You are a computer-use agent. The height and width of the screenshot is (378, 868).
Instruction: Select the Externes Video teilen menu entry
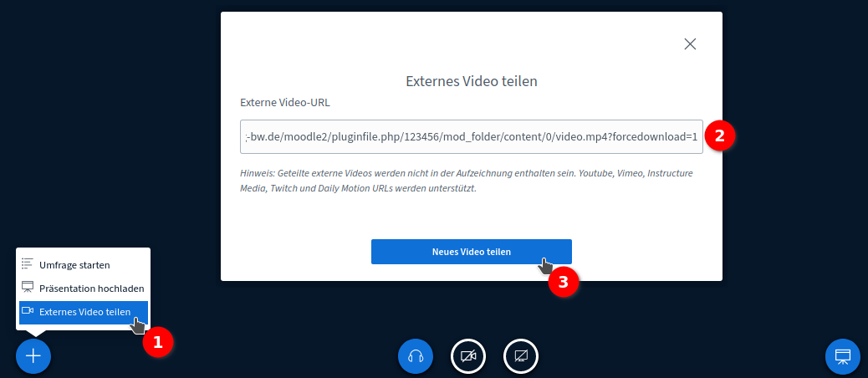[84, 312]
